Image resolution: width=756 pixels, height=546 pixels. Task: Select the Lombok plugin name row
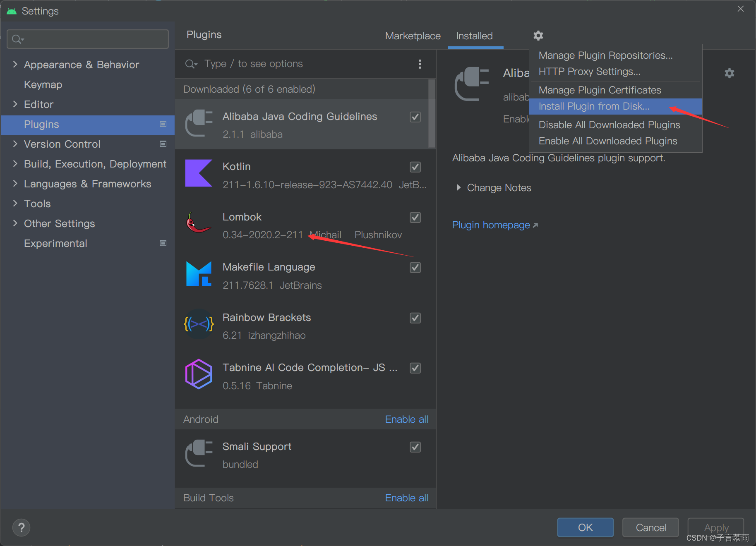click(x=305, y=225)
